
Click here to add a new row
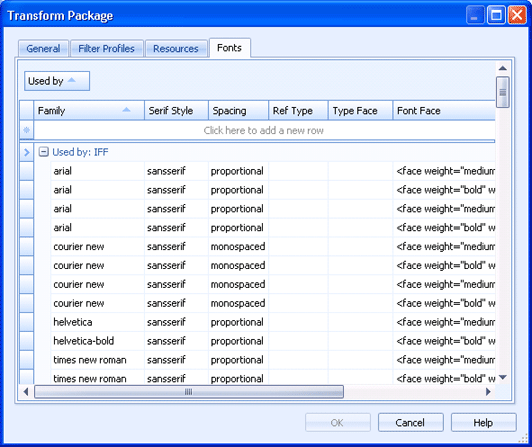coord(264,130)
